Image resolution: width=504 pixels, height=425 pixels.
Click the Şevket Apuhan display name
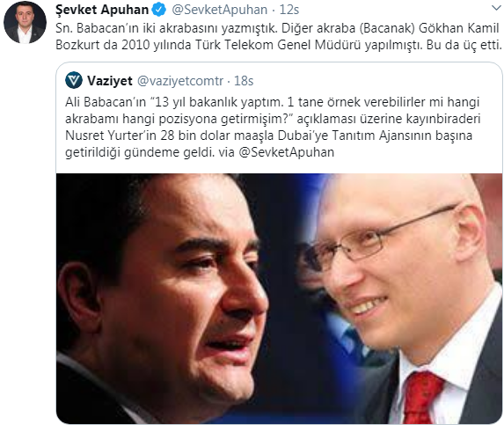[102, 10]
